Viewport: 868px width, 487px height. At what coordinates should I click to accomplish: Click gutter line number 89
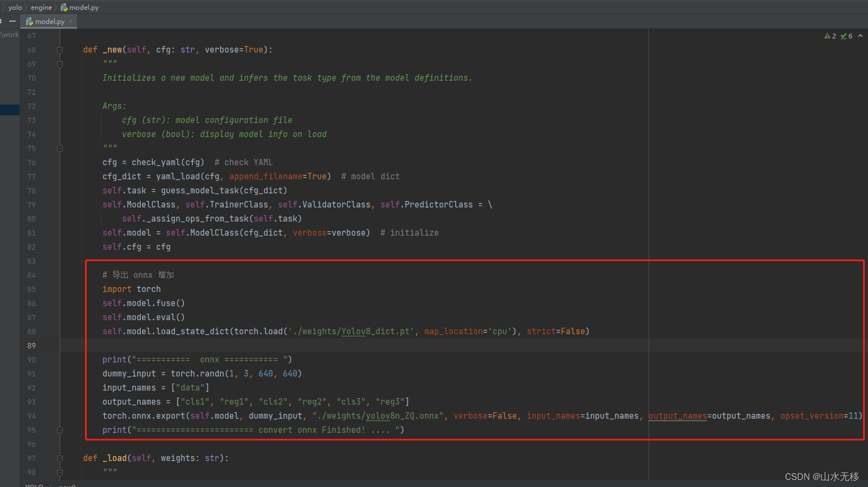(31, 346)
